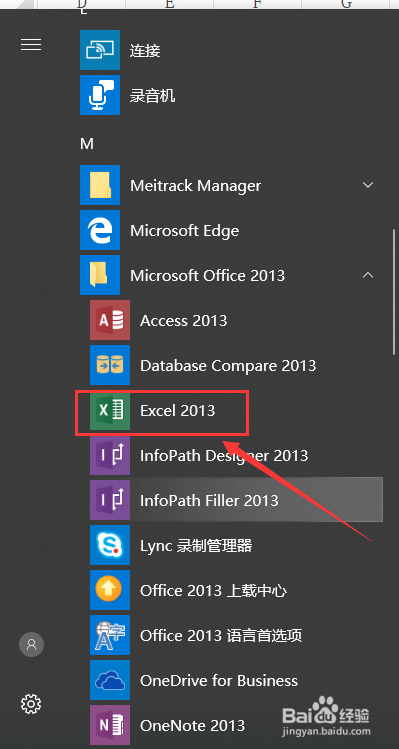Launch the 录音机 voice recorder
This screenshot has width=399, height=749.
[231, 95]
